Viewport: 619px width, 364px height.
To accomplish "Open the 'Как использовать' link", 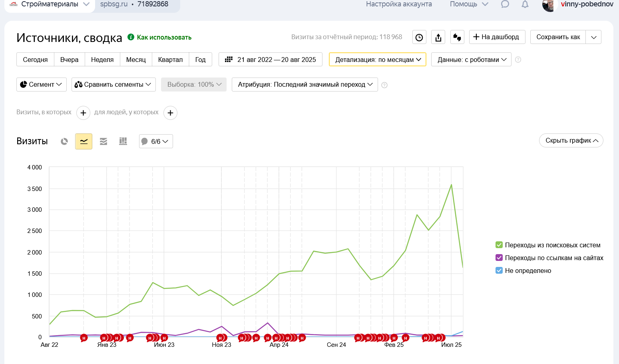I will click(164, 37).
